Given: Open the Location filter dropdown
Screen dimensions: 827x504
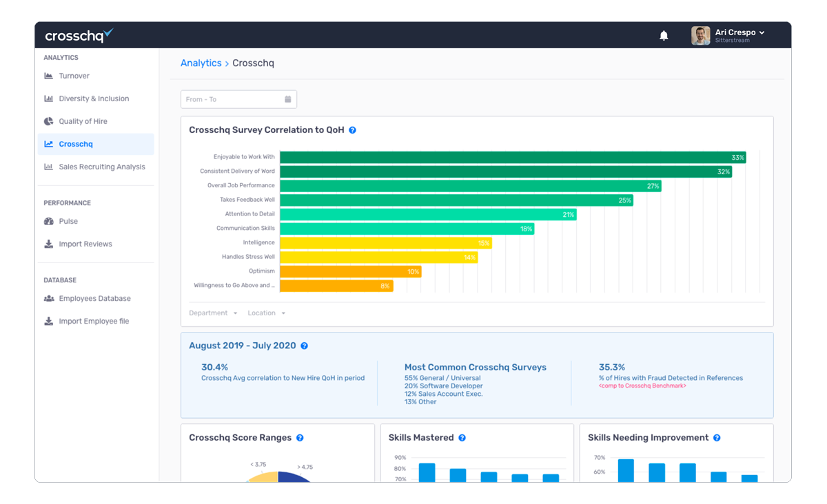Looking at the screenshot, I should click(266, 313).
